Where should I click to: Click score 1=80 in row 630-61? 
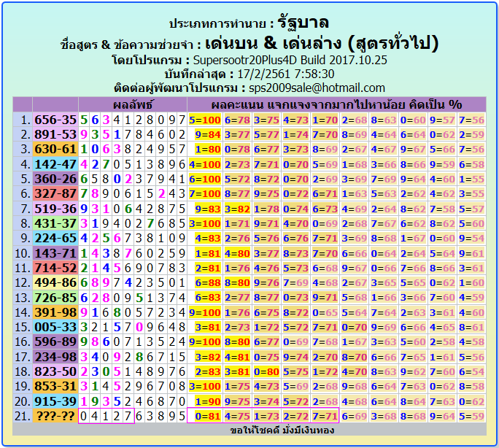[x=208, y=150]
